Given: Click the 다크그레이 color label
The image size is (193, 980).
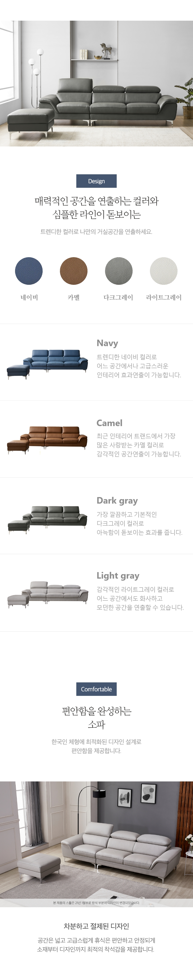Looking at the screenshot, I should 118,297.
